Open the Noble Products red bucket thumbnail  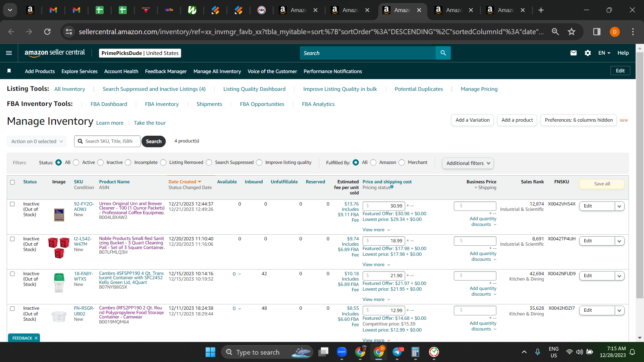[59, 248]
